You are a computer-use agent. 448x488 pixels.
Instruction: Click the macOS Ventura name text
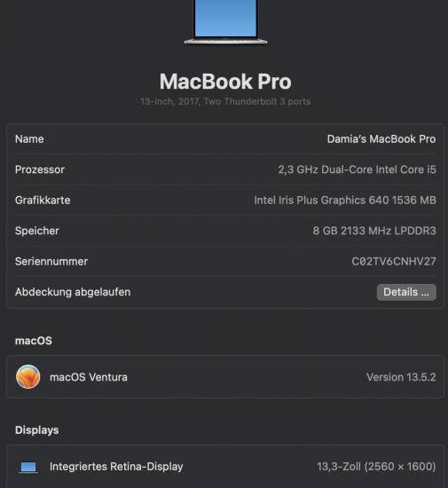(x=89, y=377)
